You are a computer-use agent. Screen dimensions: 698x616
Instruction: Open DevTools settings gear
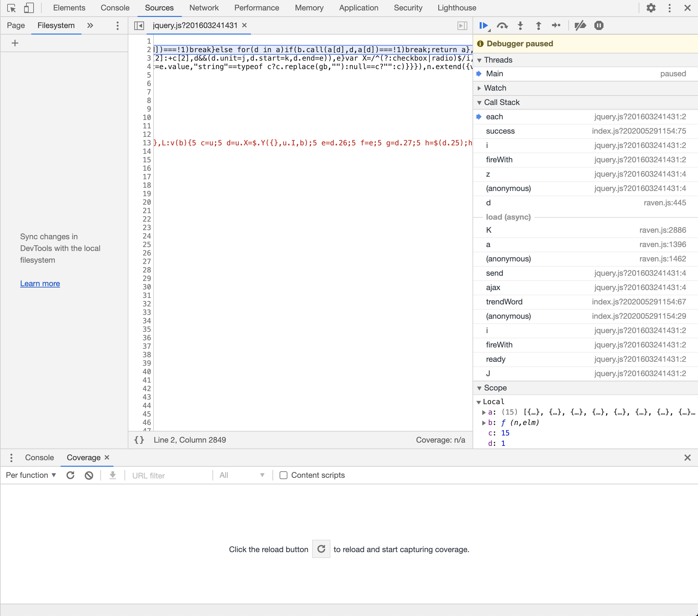pos(651,8)
